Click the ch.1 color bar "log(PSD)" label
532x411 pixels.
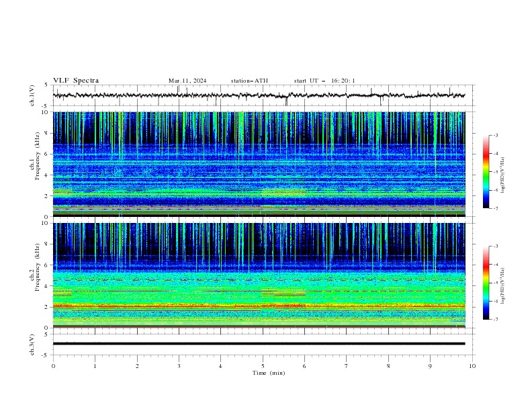502,175
